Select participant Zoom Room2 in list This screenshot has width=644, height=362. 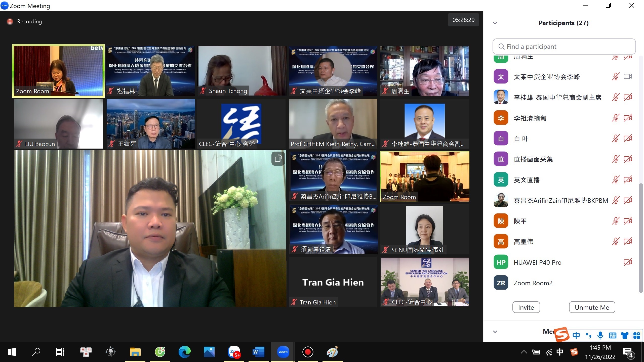[533, 283]
